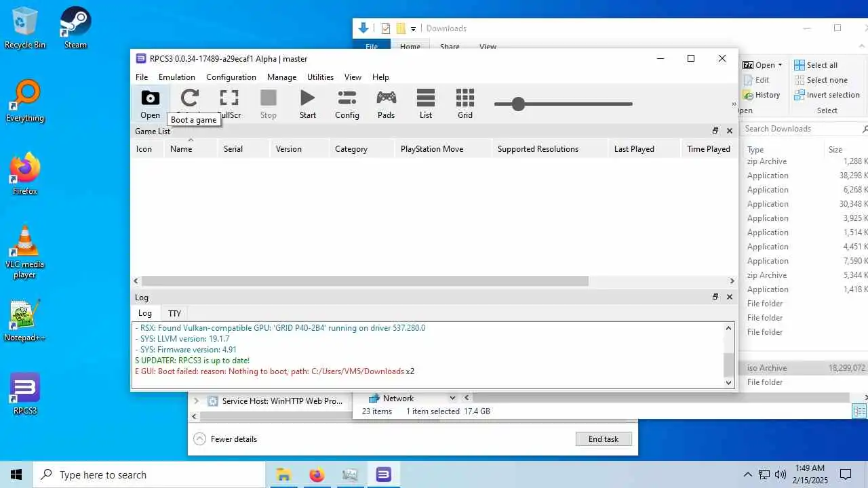Viewport: 868px width, 488px height.
Task: Open the RPCS3 desktop shortcut
Action: click(25, 394)
